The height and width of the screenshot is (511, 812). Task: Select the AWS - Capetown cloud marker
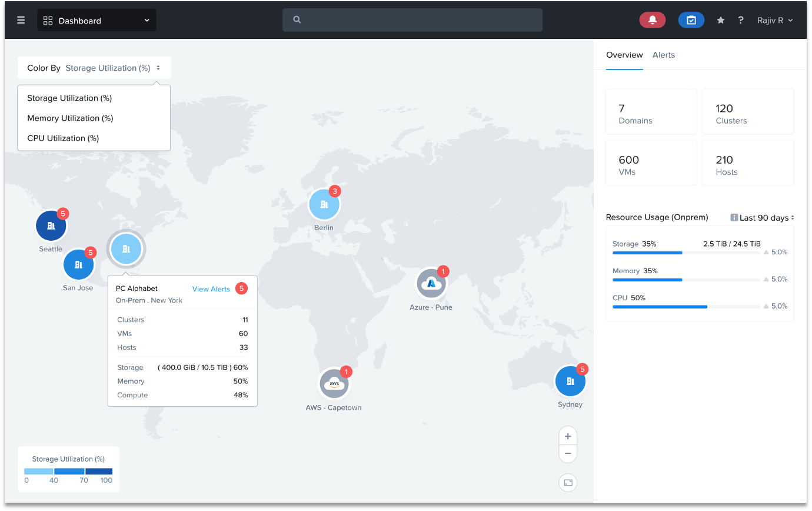[x=334, y=384]
